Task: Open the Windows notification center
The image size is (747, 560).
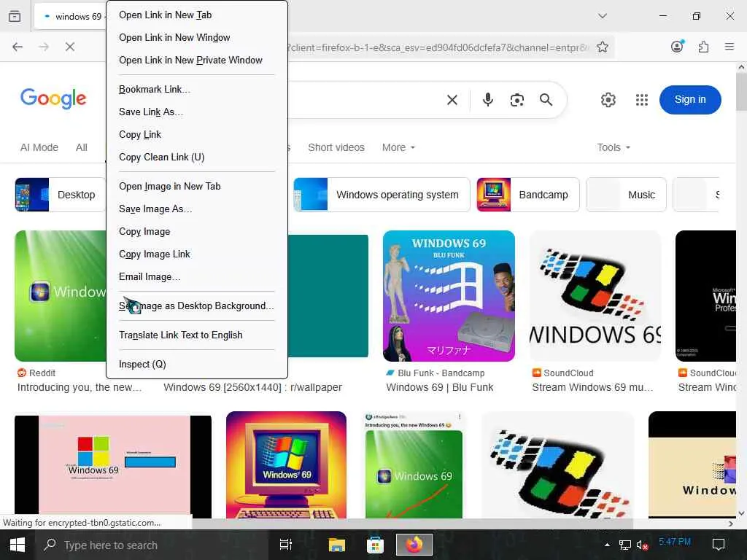Action: pos(719,545)
